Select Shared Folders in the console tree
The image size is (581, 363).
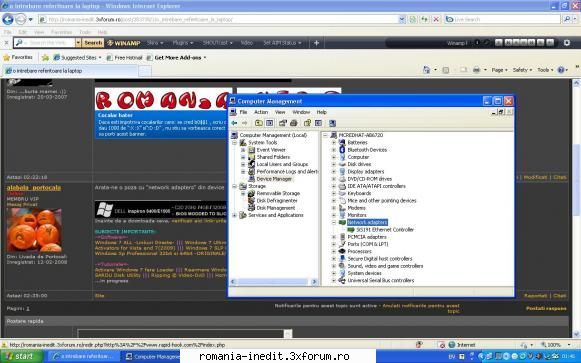(273, 157)
